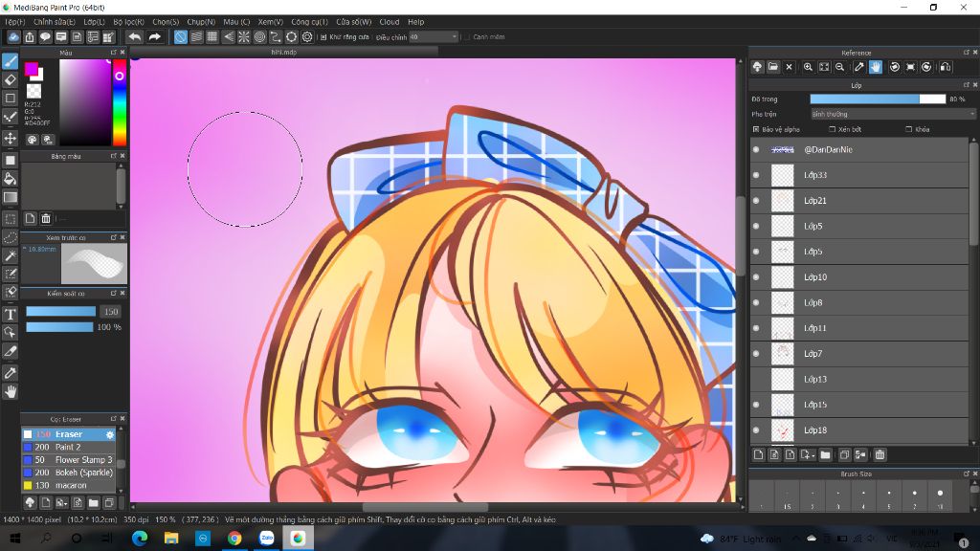The width and height of the screenshot is (980, 551).
Task: Activate the Reference panel eyedropper
Action: point(859,67)
